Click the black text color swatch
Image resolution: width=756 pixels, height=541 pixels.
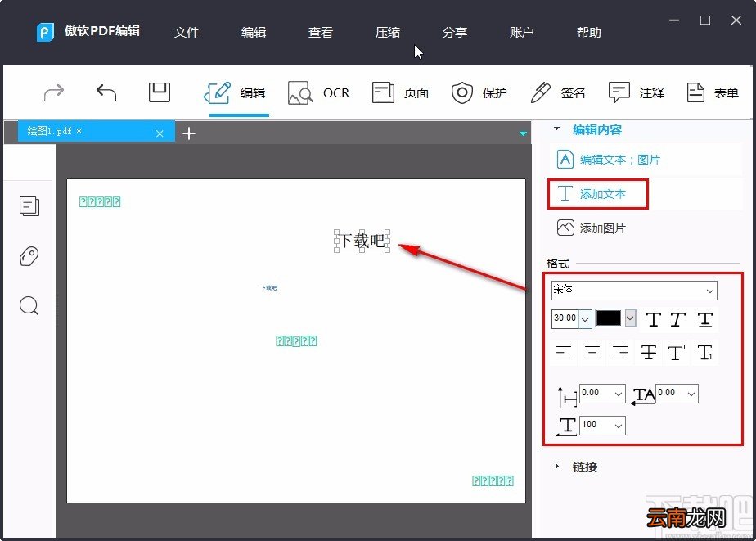609,318
